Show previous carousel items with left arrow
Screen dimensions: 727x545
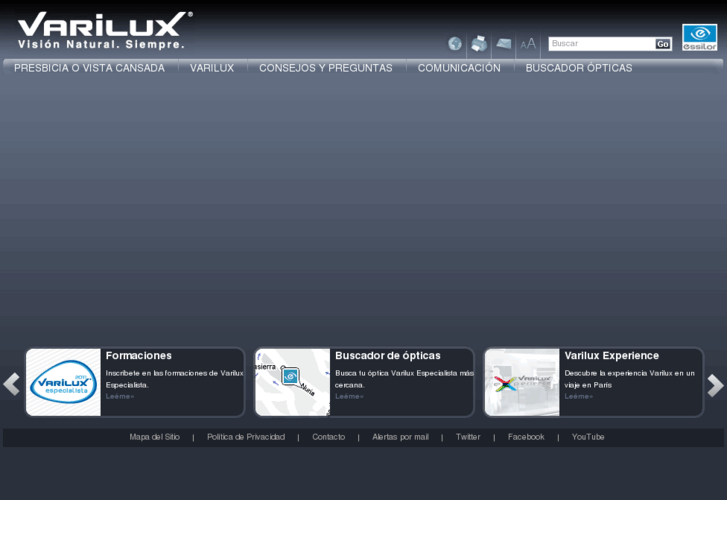pos(12,384)
